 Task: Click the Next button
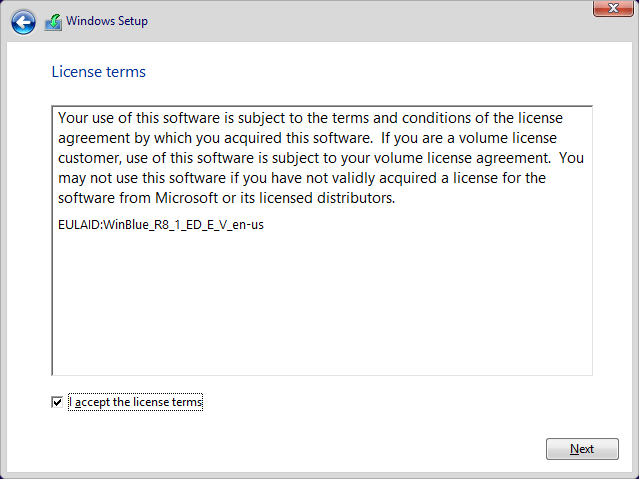(582, 449)
